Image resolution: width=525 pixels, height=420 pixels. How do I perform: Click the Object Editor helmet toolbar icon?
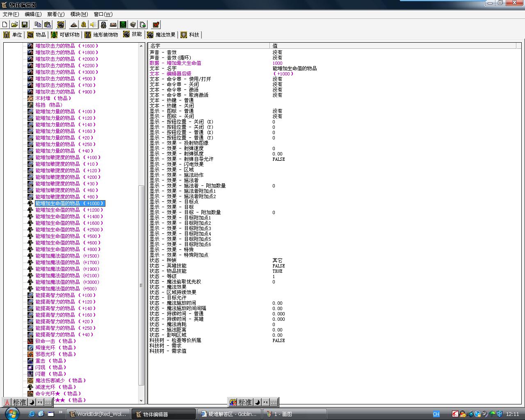pos(103,25)
